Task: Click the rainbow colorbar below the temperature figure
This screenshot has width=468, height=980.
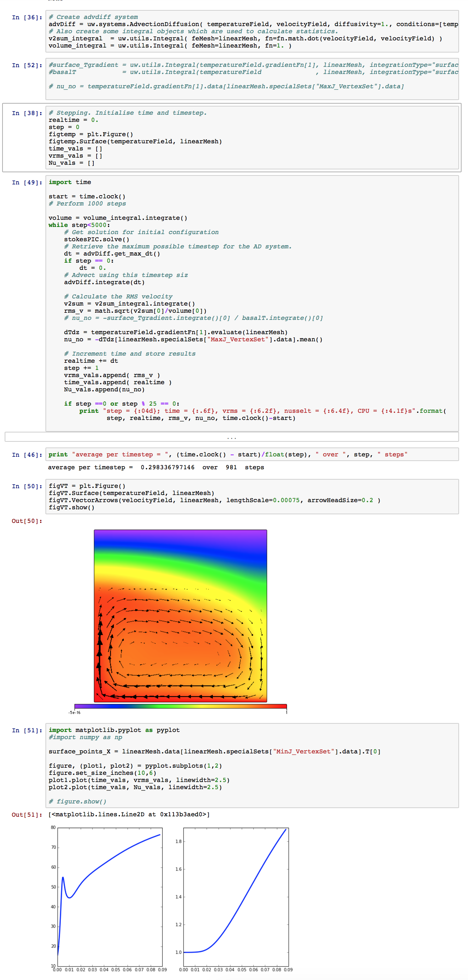Action: 180,706
